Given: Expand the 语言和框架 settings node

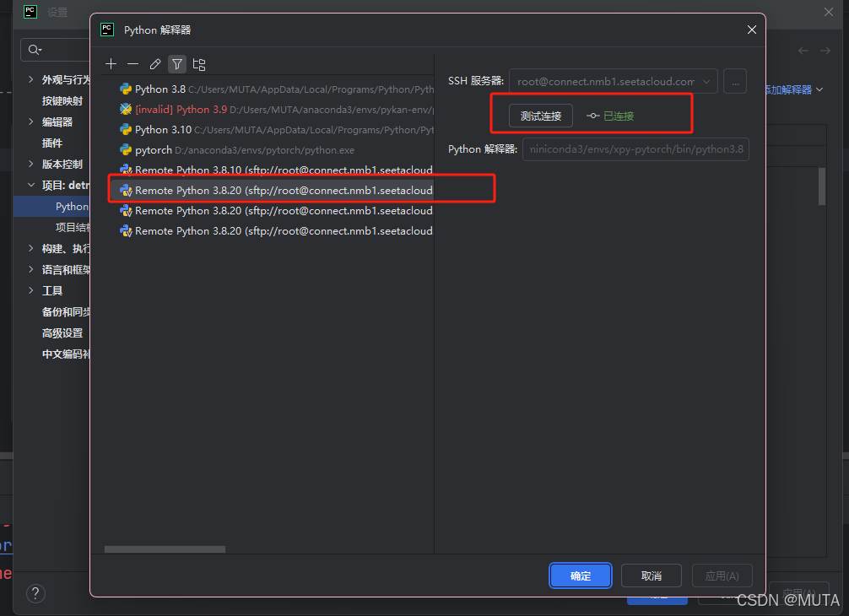Looking at the screenshot, I should (31, 269).
